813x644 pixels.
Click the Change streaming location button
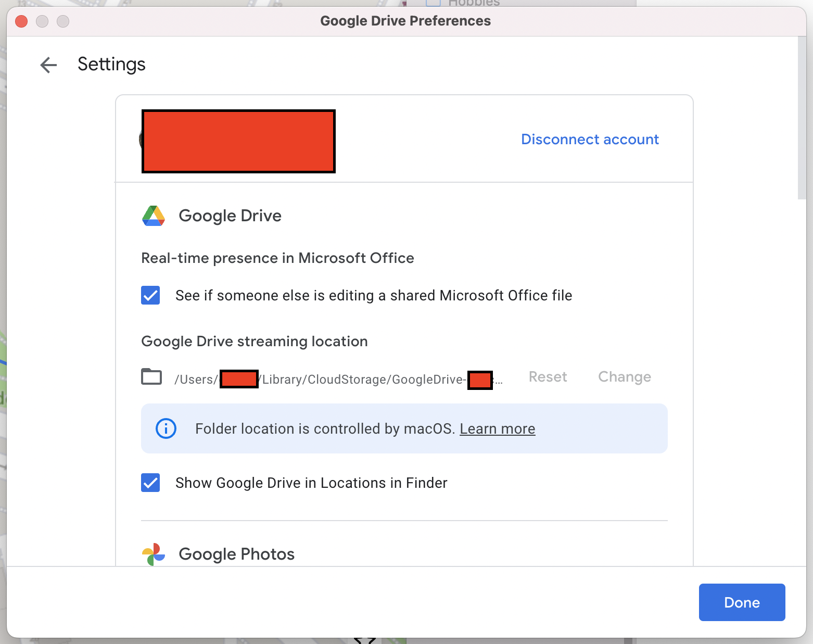[625, 376]
